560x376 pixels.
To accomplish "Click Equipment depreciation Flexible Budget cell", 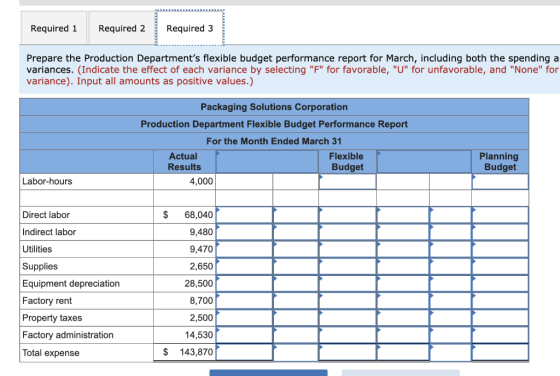I will click(347, 284).
